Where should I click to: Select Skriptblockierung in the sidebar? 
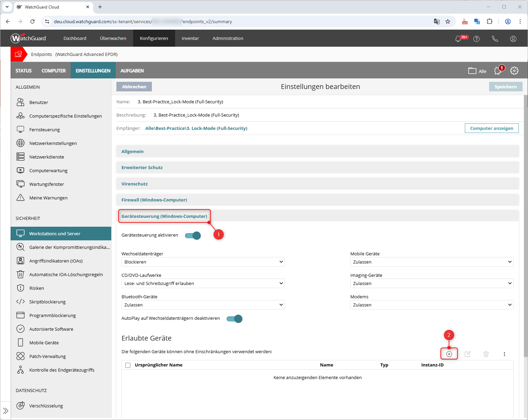[47, 302]
